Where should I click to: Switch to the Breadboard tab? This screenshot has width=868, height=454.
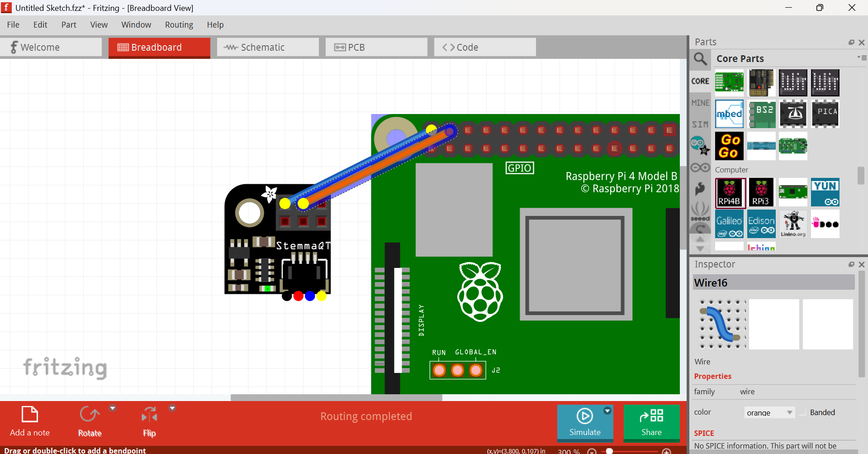pos(159,48)
